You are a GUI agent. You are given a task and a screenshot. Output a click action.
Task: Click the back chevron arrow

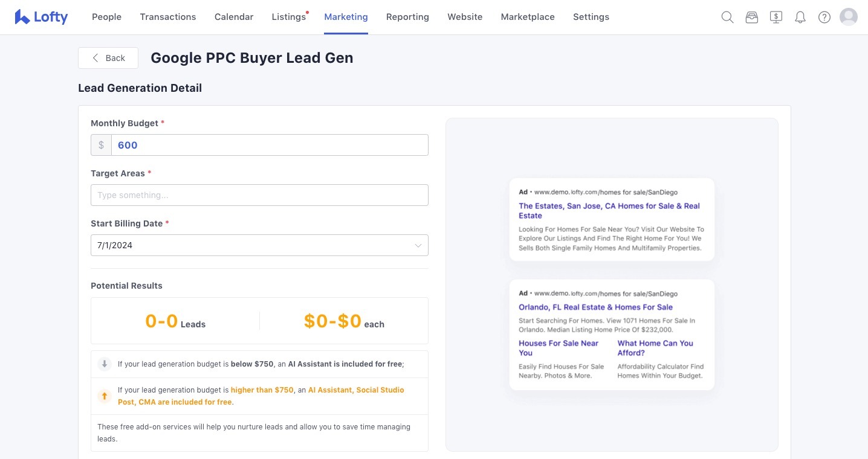click(x=96, y=57)
